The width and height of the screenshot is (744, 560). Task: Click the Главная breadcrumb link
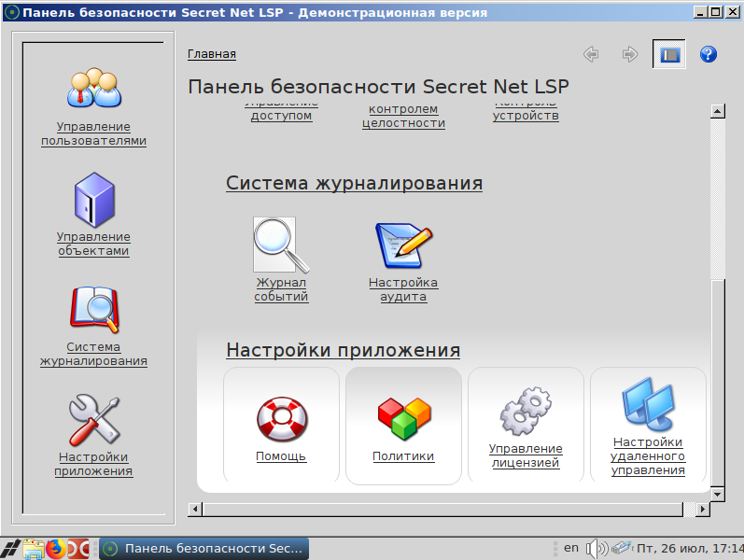pos(212,54)
